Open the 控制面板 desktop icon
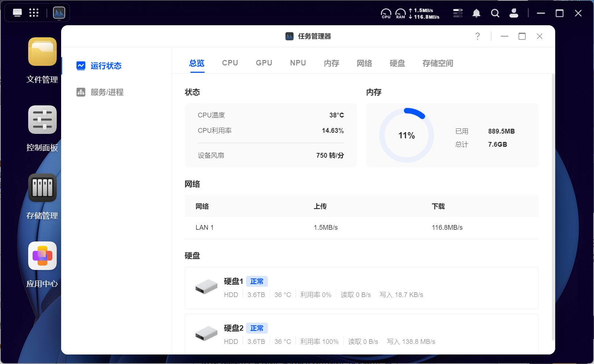Screen dimensions: 594x364 click(42, 120)
